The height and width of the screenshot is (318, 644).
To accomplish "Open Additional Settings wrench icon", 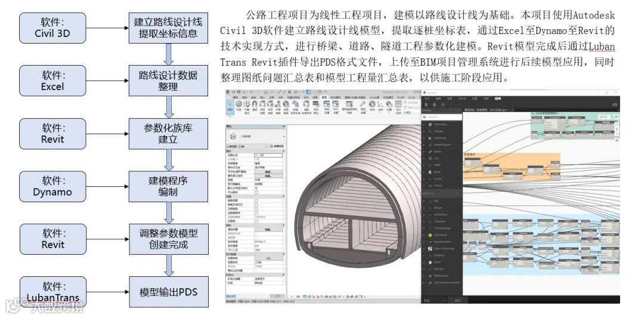I will (363, 107).
